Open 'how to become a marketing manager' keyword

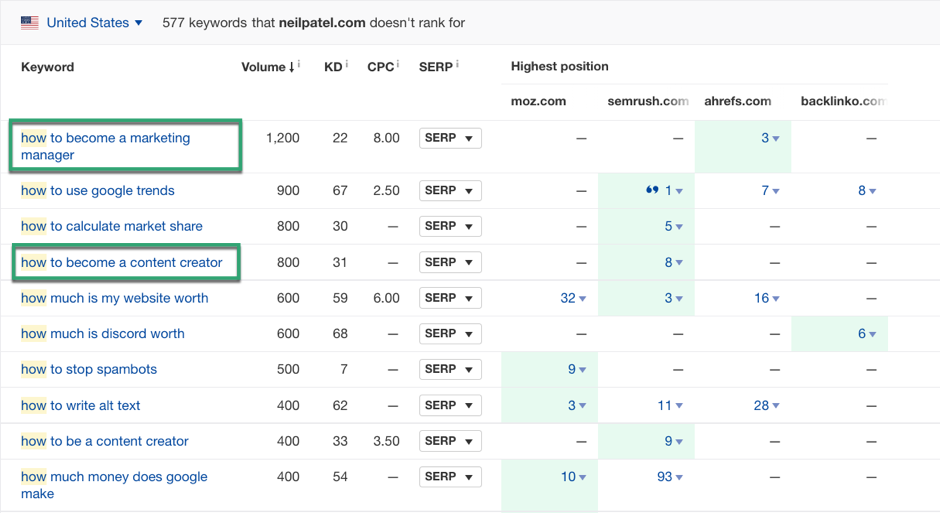click(106, 146)
